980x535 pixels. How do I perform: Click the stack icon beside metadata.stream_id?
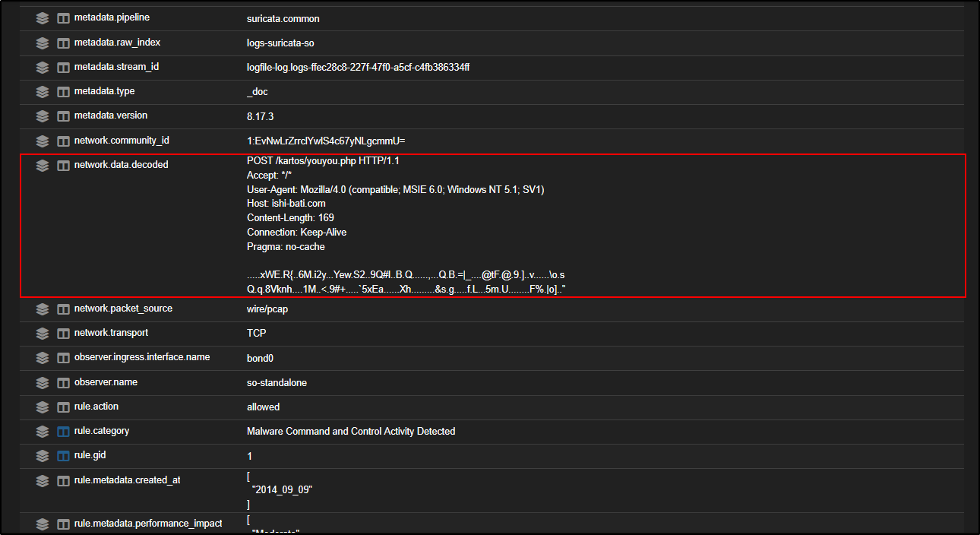click(43, 68)
